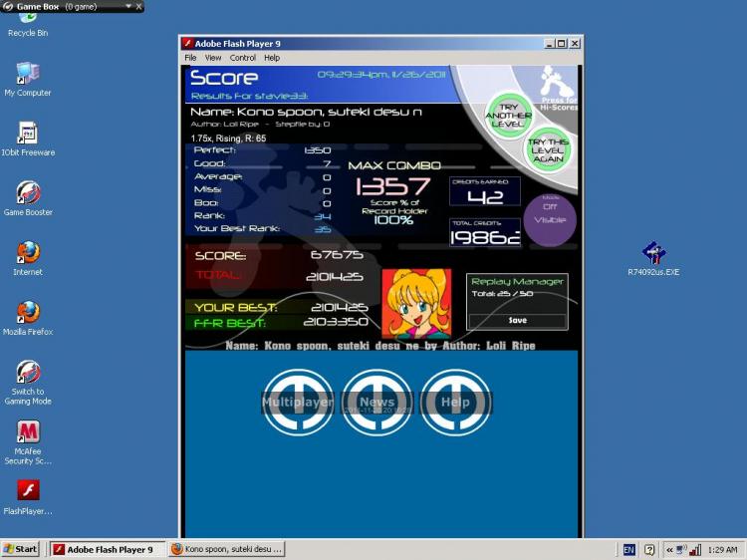Expand the Game Box dropdown arrow

click(128, 6)
